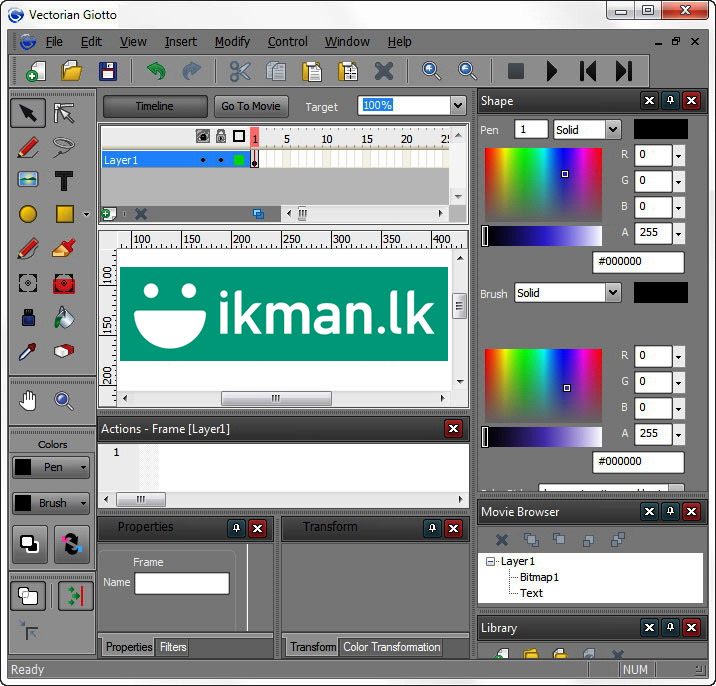The image size is (716, 686).
Task: Select the Lasso tool
Action: point(63,147)
